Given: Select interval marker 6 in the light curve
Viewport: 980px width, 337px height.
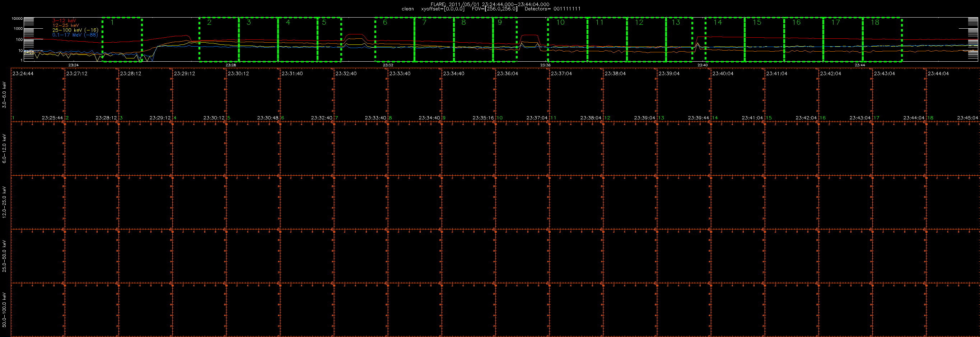Looking at the screenshot, I should (x=385, y=23).
